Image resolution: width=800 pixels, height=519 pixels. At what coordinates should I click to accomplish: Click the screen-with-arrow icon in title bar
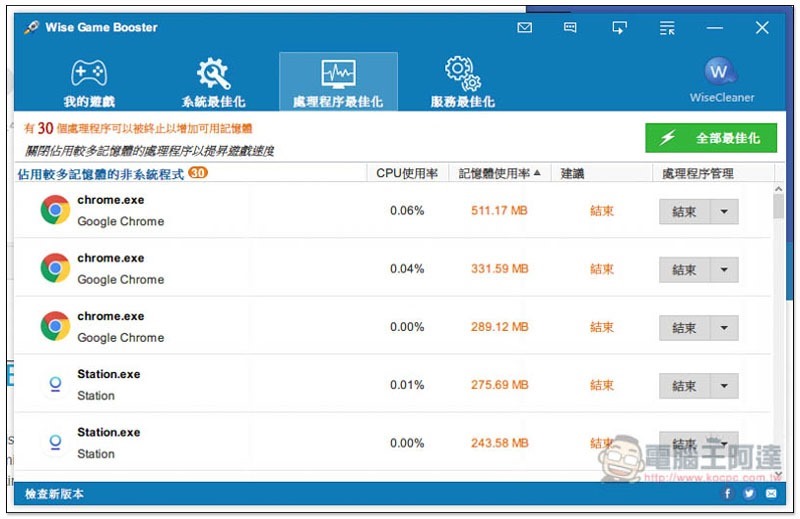coord(620,28)
